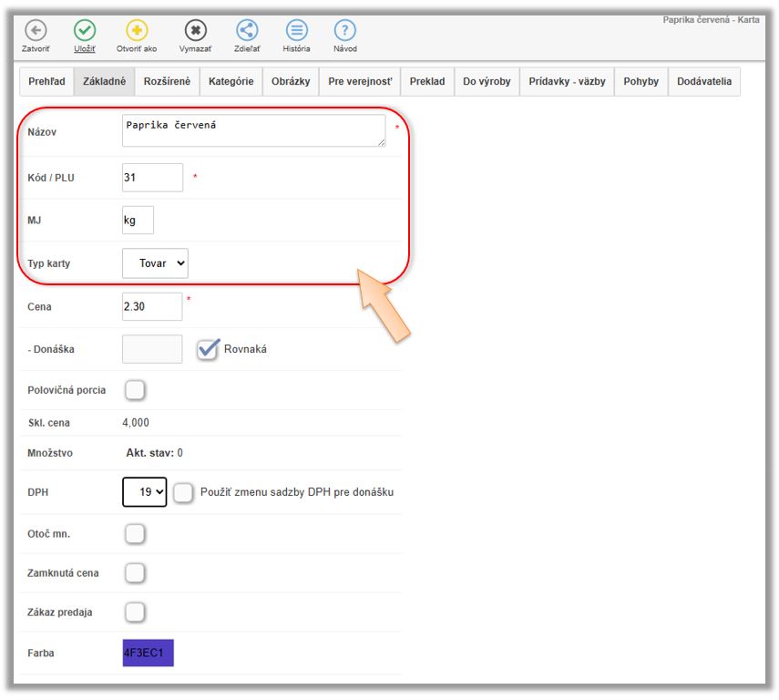Enable the Polovičná porcia checkbox
The height and width of the screenshot is (700, 779).
[x=135, y=390]
